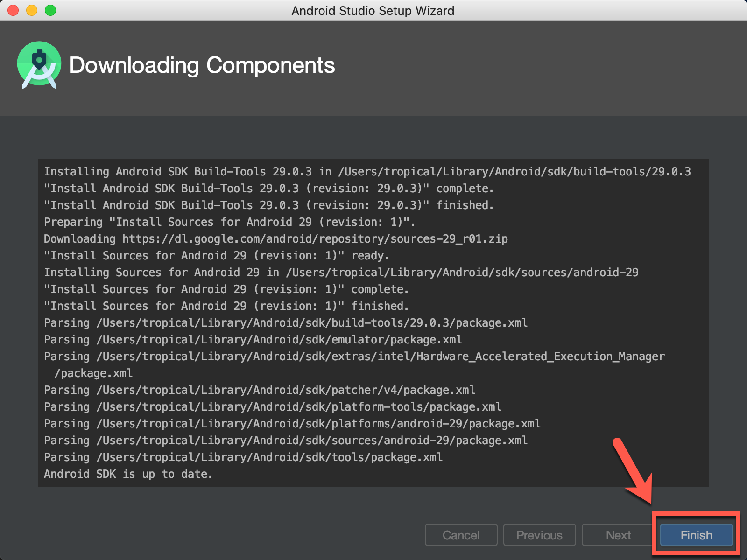Click the 'Installing Sources for Android 29 in' line
This screenshot has height=560, width=747.
[341, 273]
